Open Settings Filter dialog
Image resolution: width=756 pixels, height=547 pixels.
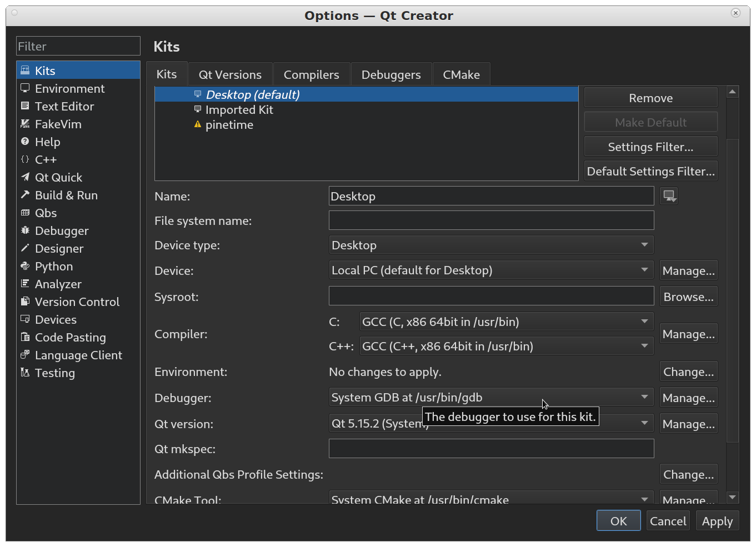point(651,147)
